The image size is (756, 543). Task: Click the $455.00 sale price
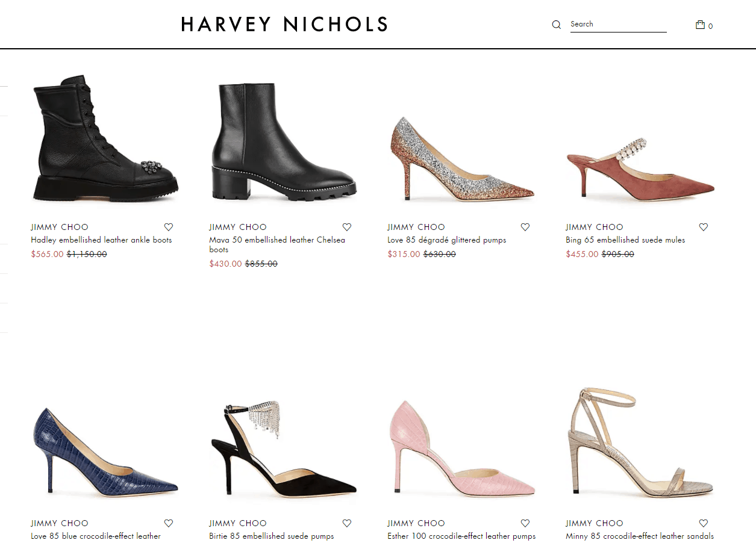coord(582,254)
